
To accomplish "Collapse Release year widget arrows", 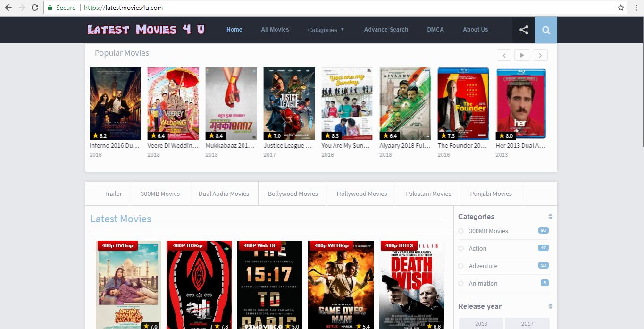I will pyautogui.click(x=550, y=306).
